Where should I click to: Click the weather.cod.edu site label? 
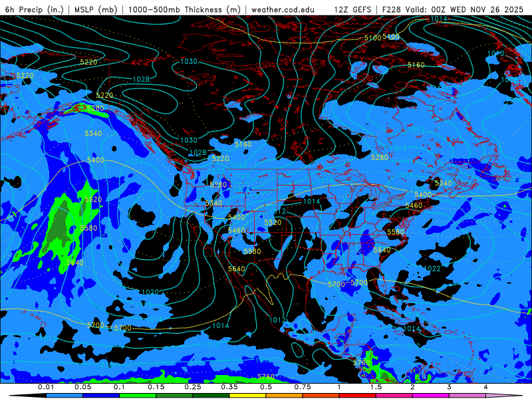pos(283,9)
